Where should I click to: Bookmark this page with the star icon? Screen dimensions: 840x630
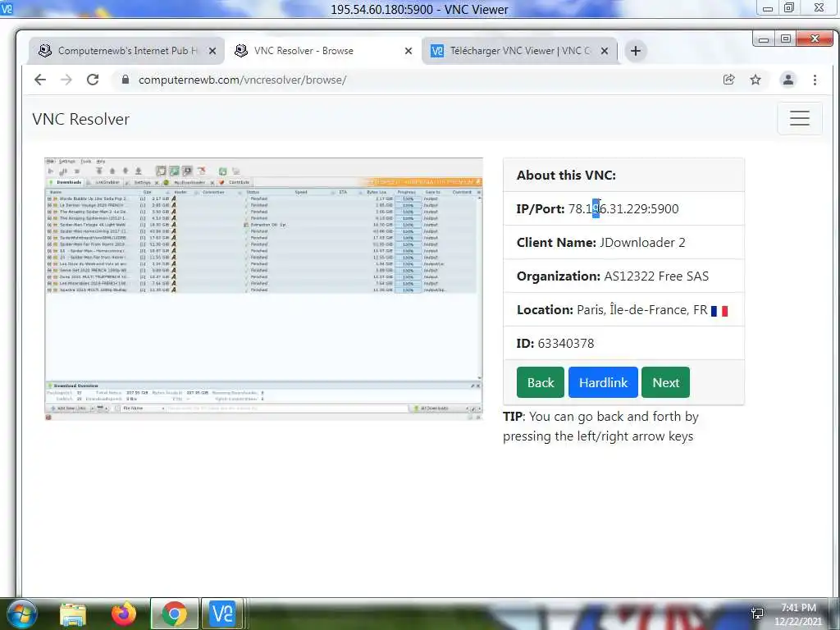pos(756,80)
